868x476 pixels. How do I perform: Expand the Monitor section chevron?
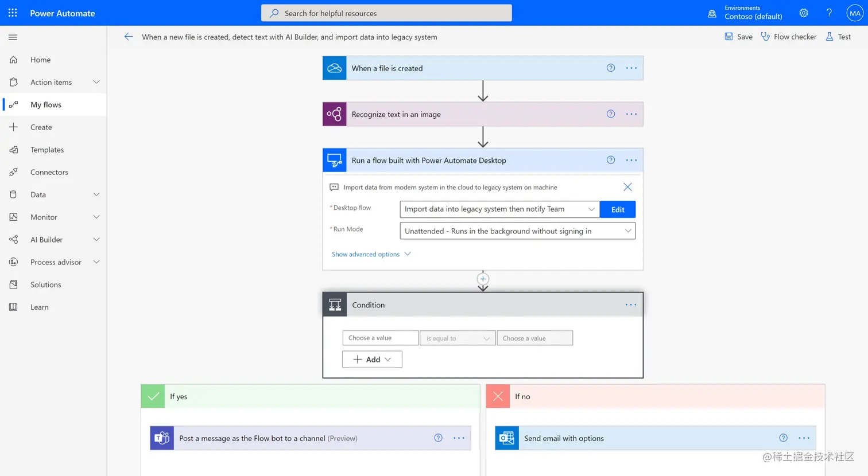click(x=96, y=217)
